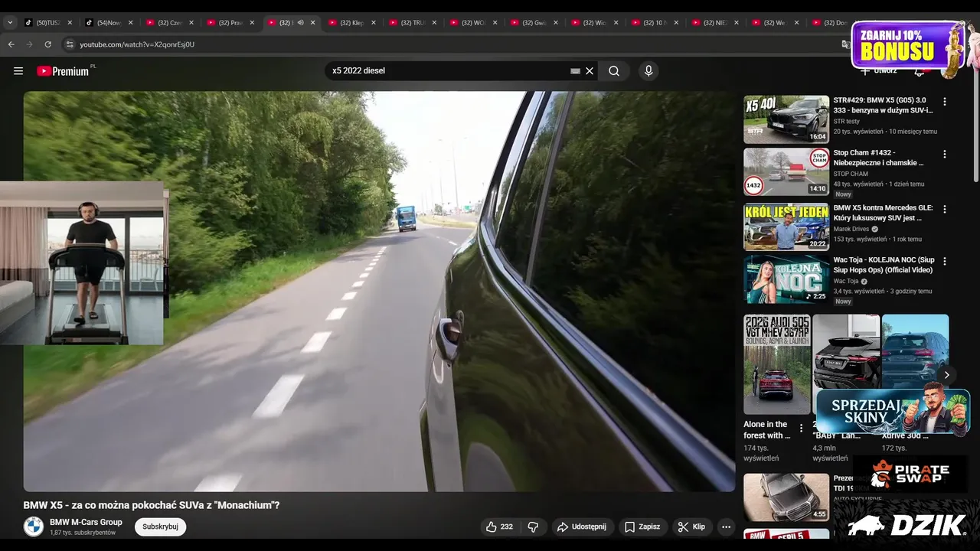Image resolution: width=980 pixels, height=551 pixels.
Task: Open options for Stop Cham #1432 video
Action: click(x=945, y=154)
